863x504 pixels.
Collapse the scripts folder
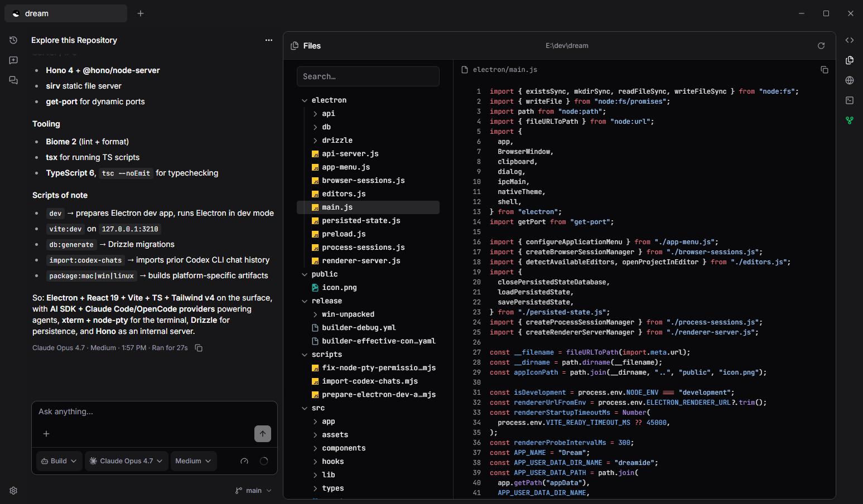point(368,355)
